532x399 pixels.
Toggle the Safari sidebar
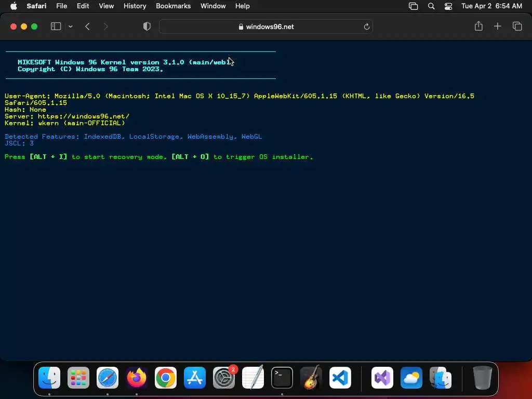56,26
